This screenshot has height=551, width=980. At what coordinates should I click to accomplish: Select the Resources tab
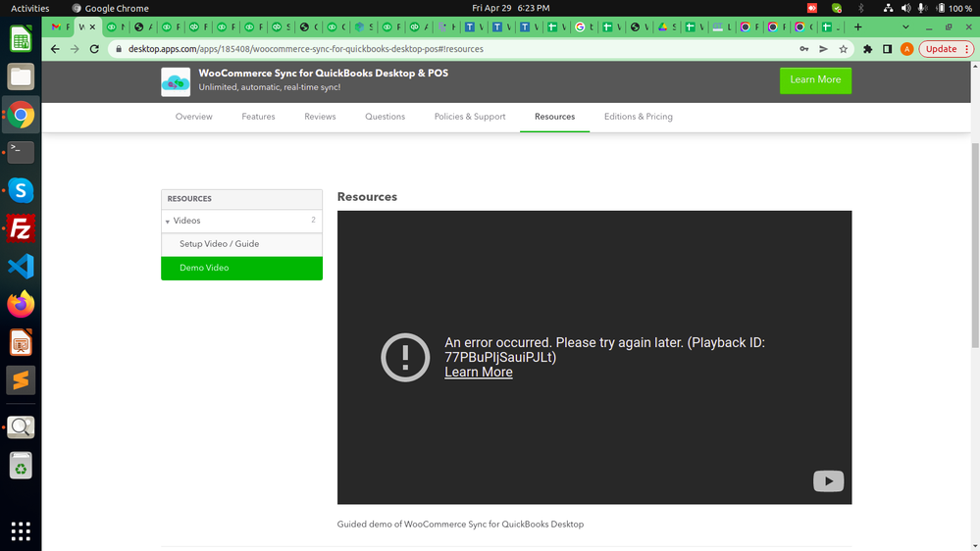(554, 117)
